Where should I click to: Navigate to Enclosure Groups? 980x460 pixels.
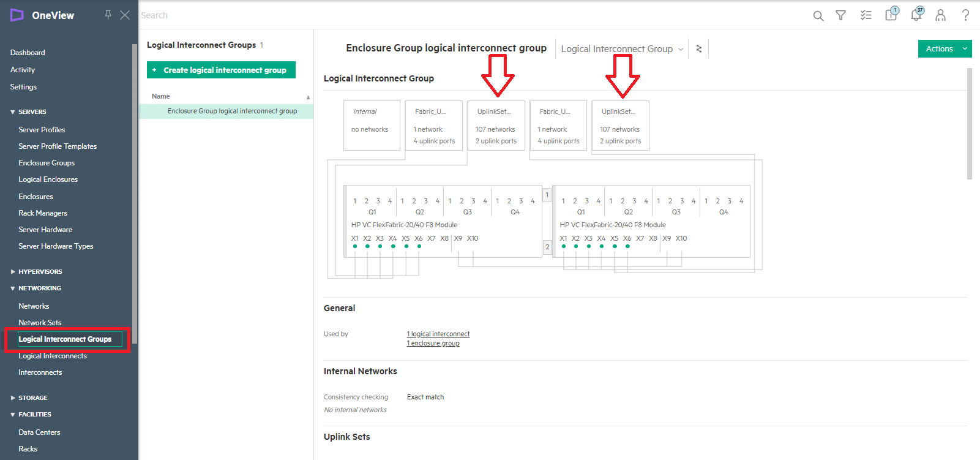(47, 163)
